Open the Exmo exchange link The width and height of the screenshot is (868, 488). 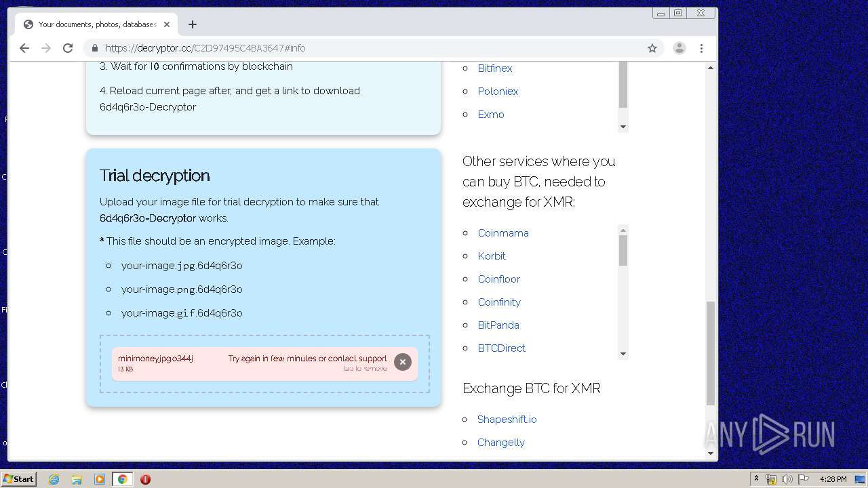point(491,115)
